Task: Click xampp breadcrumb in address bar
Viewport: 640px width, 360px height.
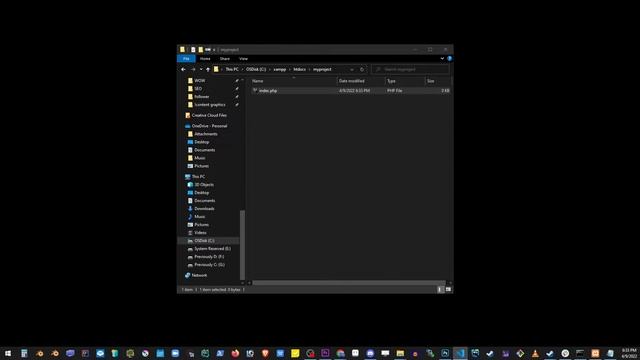Action: (280, 69)
